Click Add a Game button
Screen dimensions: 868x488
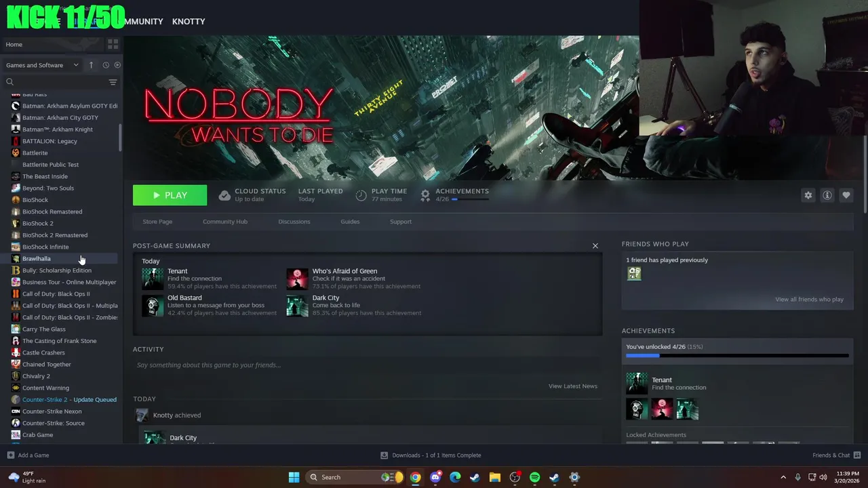pos(28,455)
